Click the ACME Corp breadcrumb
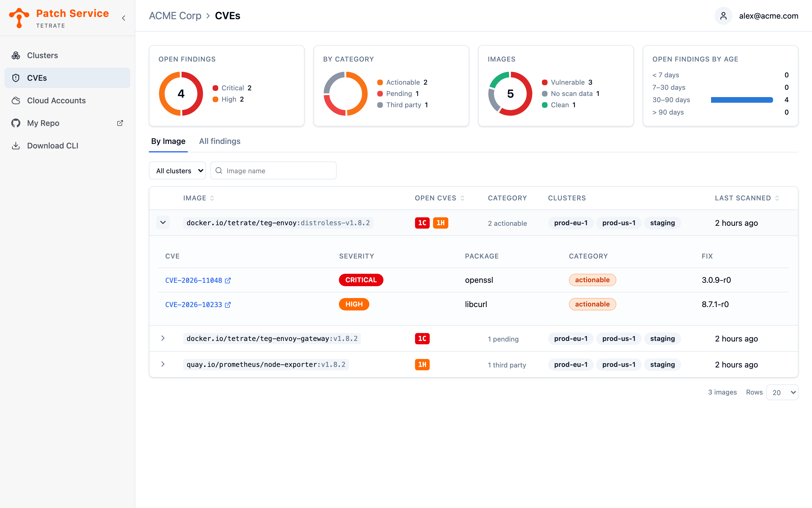Image resolution: width=812 pixels, height=508 pixels. point(175,16)
